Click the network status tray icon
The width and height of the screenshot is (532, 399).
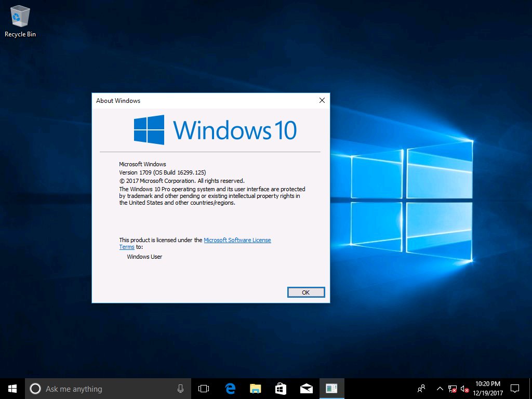click(x=453, y=389)
